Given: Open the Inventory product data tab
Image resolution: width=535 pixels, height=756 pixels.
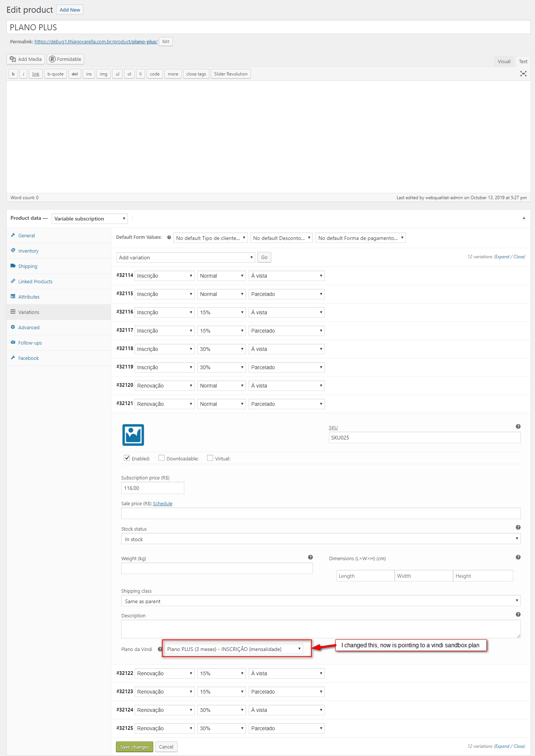Looking at the screenshot, I should (59, 251).
